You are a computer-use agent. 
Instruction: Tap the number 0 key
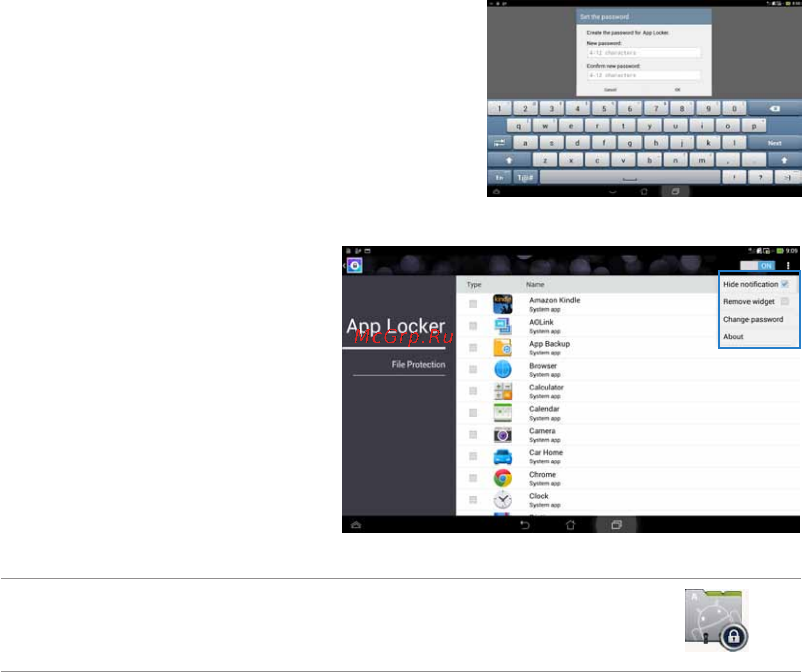[734, 108]
